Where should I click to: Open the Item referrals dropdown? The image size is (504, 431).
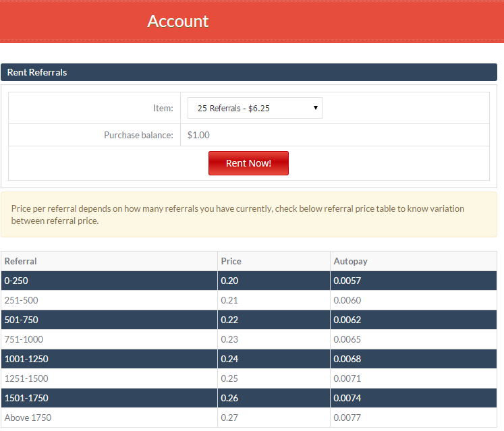[x=254, y=108]
